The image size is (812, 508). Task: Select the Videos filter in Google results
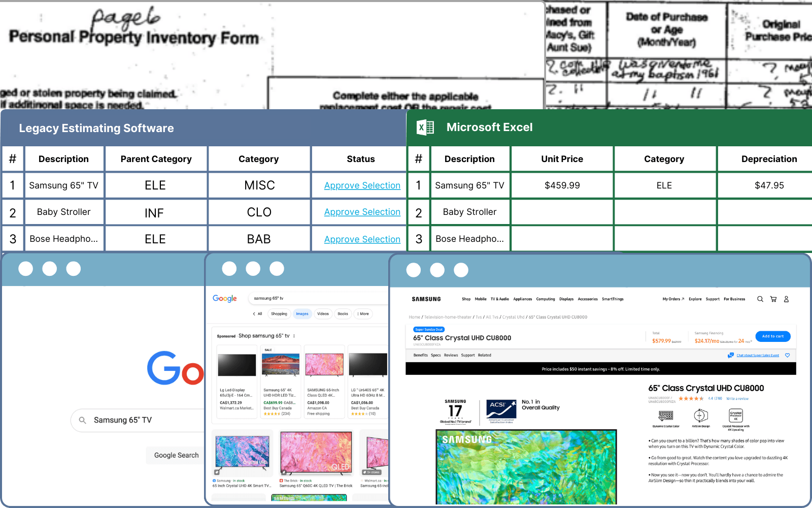click(x=323, y=314)
